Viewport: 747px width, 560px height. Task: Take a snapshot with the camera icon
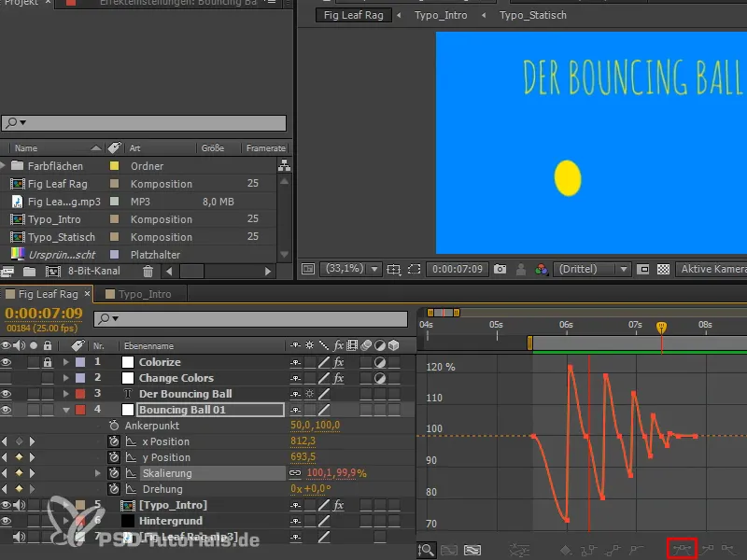(500, 270)
